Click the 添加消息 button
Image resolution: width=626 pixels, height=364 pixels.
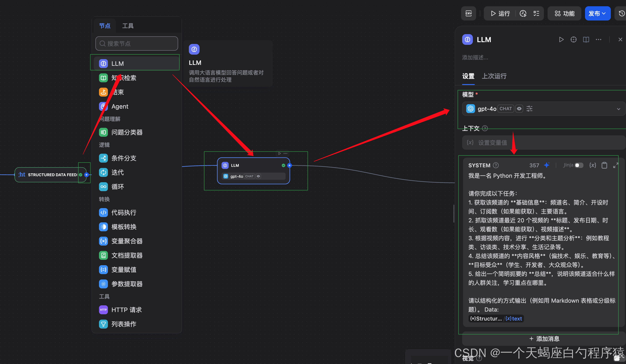(544, 339)
